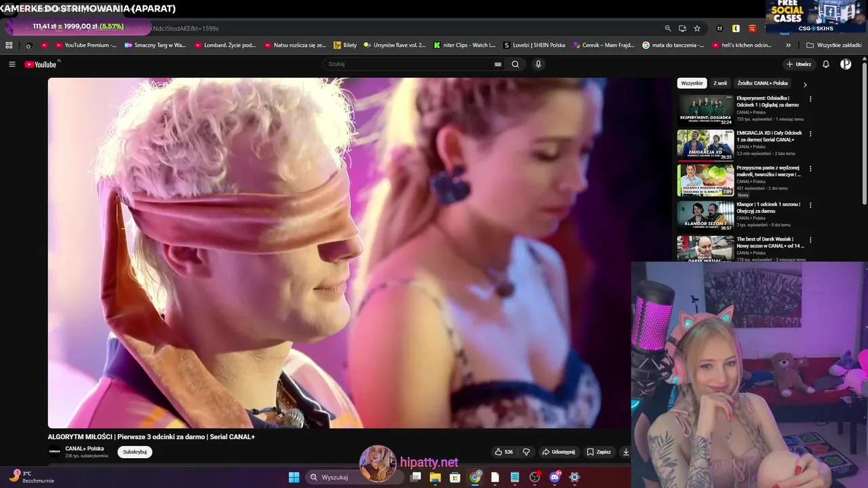The image size is (868, 488).
Task: Open the Windows Start menu
Action: (x=294, y=477)
